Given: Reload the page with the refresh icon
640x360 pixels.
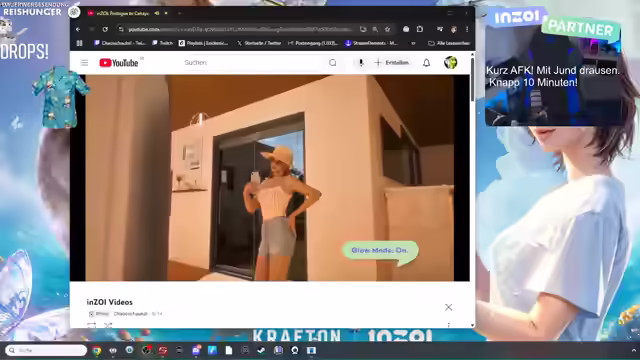Looking at the screenshot, I should tap(105, 29).
